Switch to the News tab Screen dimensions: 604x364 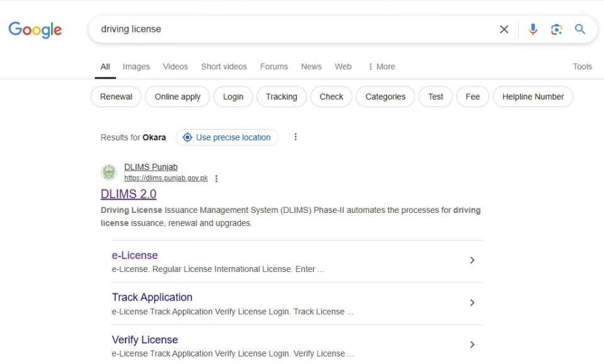pyautogui.click(x=311, y=67)
